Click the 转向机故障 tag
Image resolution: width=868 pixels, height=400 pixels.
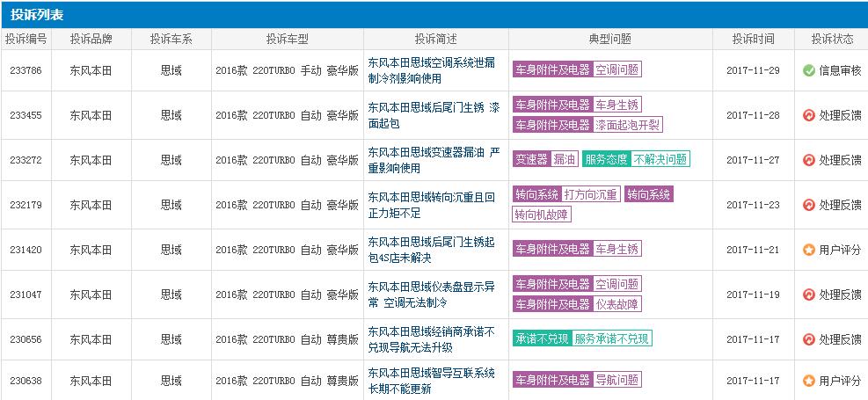pyautogui.click(x=542, y=215)
